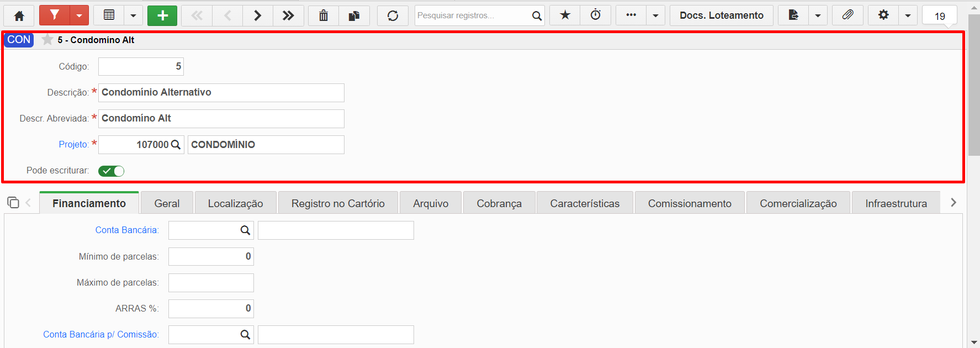Refresh the record data

click(x=393, y=15)
